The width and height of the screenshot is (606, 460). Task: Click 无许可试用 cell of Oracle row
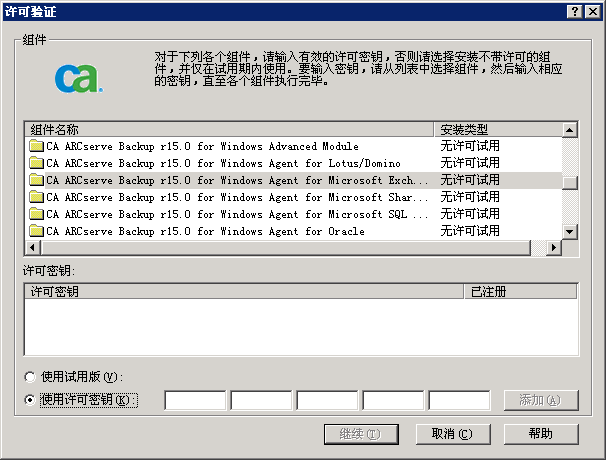[x=470, y=231]
